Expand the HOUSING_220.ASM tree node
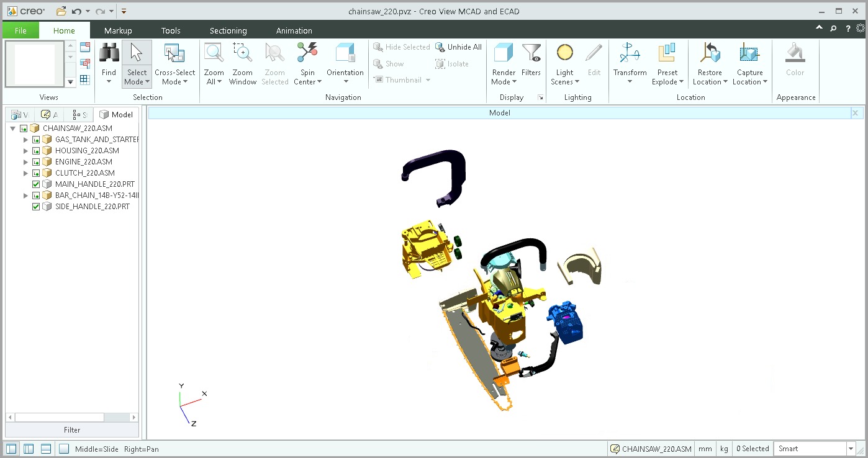This screenshot has height=458, width=868. point(25,151)
